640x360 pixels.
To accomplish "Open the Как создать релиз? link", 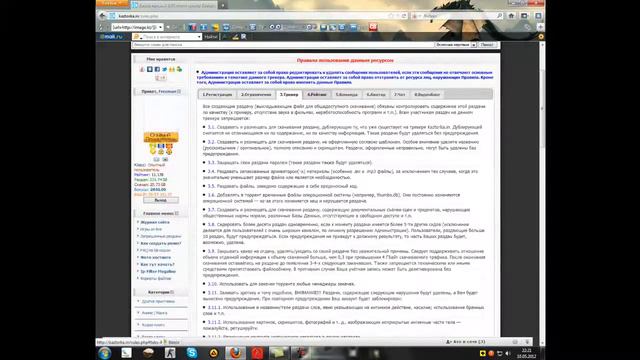I will [x=161, y=243].
